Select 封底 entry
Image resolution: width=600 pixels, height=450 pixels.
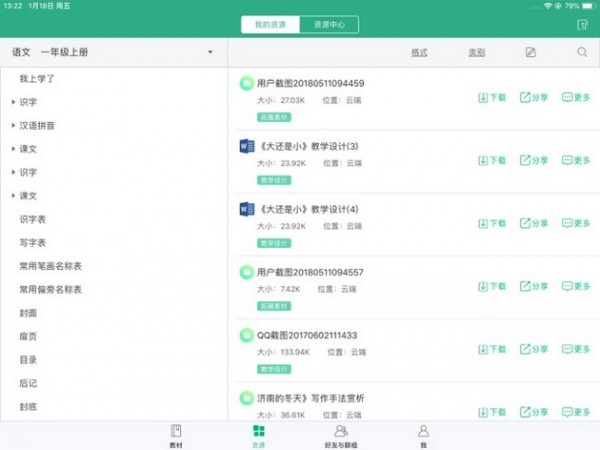coord(28,406)
